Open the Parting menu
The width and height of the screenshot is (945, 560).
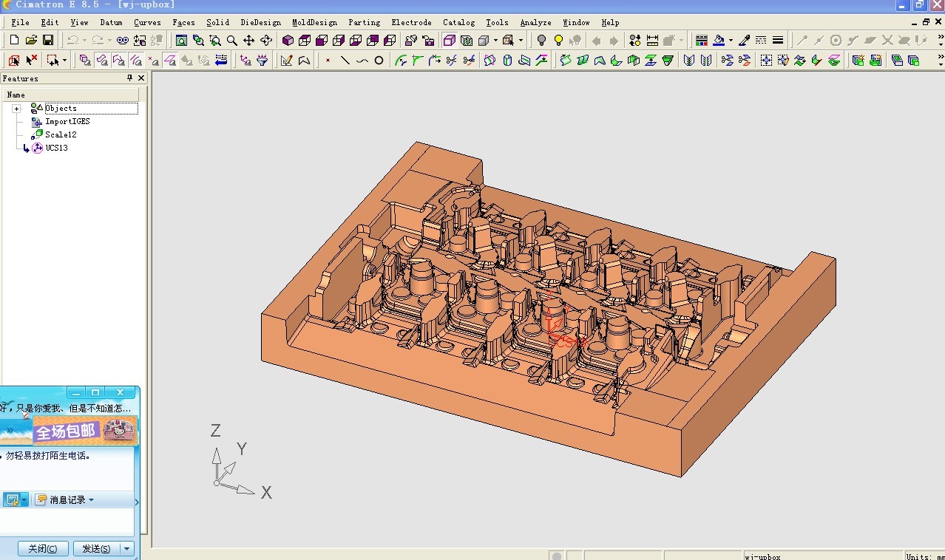point(364,22)
